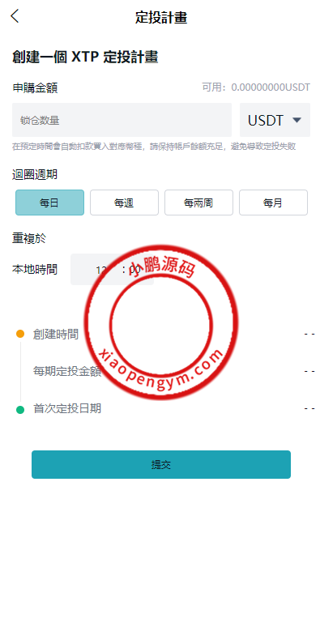Select the 每日 daily cycle option

[49, 203]
